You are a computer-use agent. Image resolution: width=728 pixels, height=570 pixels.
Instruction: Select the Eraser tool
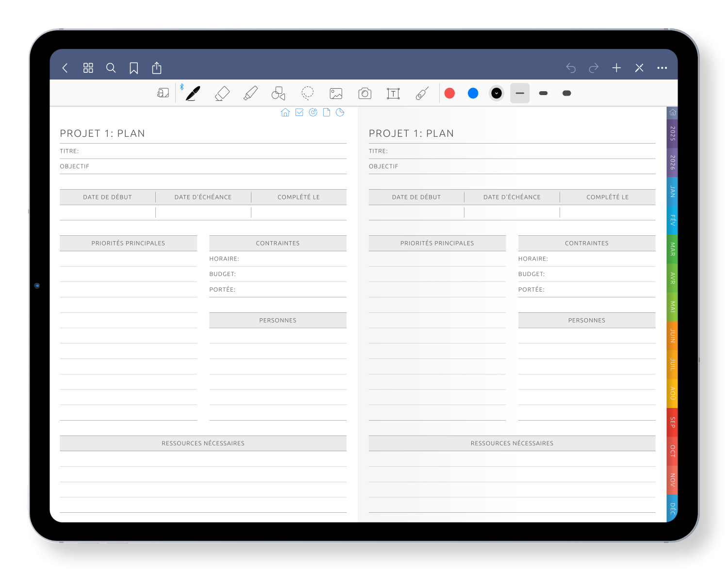pyautogui.click(x=222, y=93)
